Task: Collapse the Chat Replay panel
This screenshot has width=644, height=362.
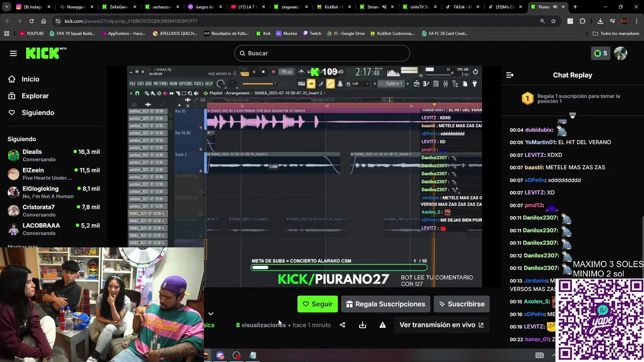Action: [x=510, y=75]
